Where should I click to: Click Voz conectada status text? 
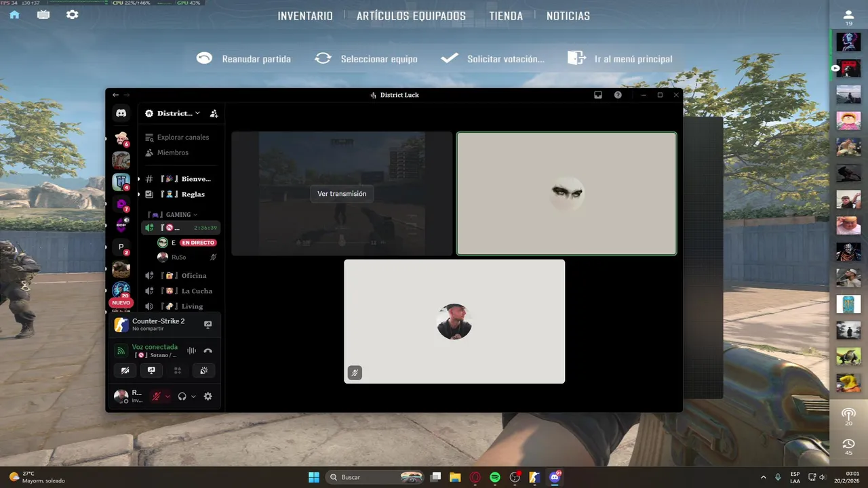point(155,347)
